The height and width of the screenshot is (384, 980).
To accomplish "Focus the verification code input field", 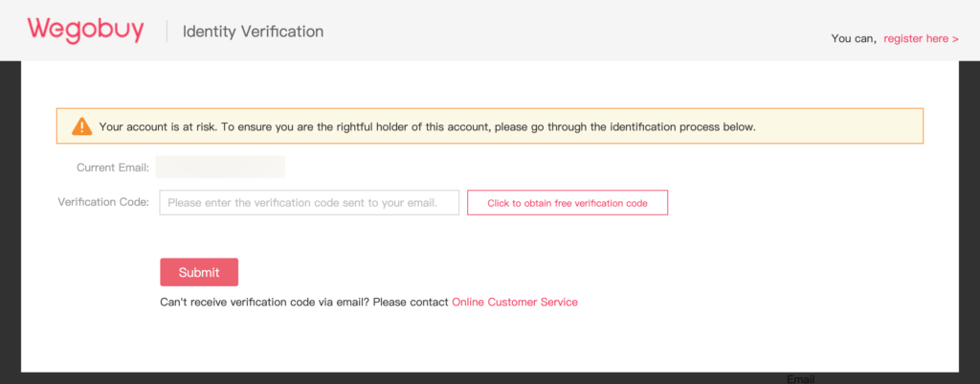I will (x=309, y=203).
